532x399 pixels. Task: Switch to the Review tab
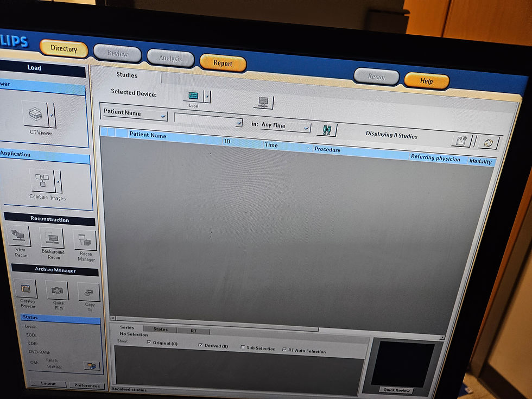pos(117,53)
